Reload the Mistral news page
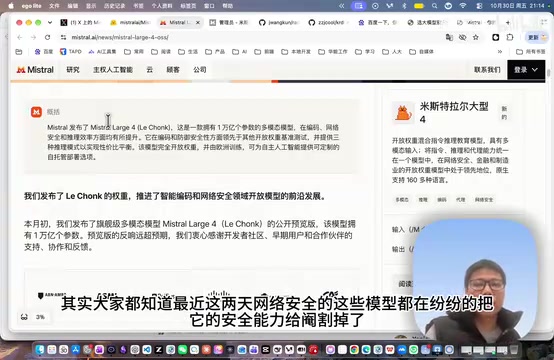 tap(47, 37)
